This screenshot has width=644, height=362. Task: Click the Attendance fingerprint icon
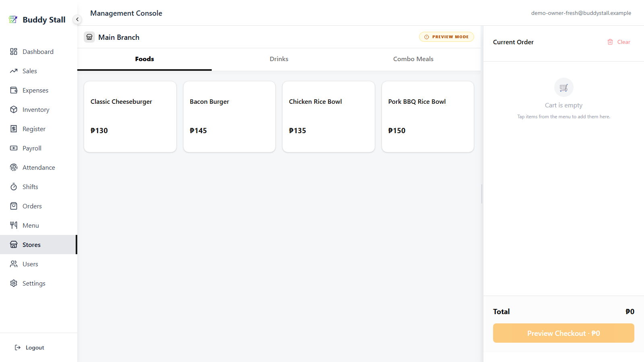(x=14, y=167)
